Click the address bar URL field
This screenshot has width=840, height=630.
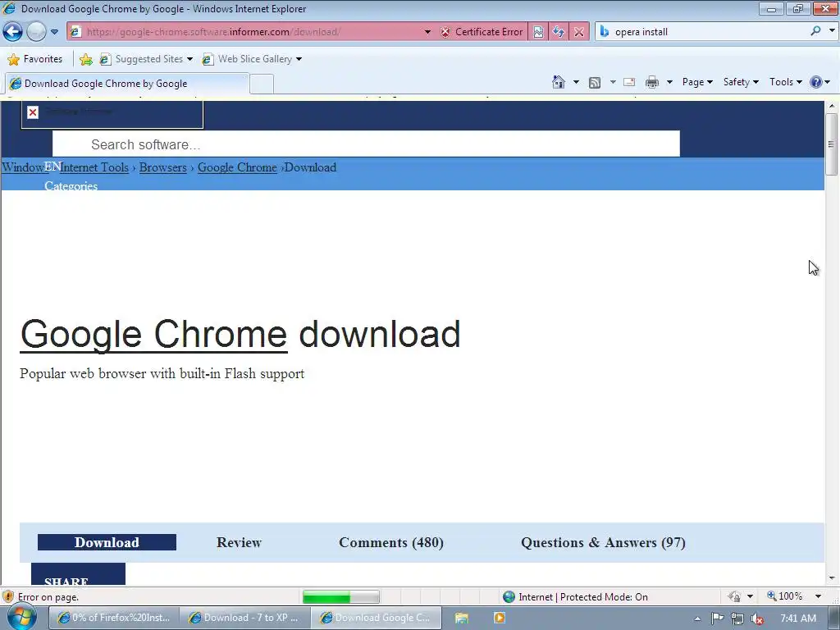coord(246,32)
